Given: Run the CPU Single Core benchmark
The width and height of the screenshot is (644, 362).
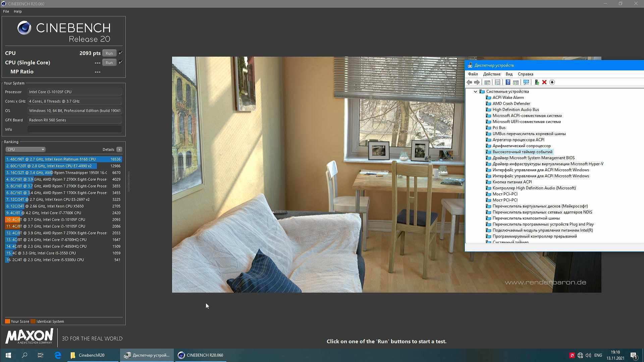Looking at the screenshot, I should (x=109, y=63).
